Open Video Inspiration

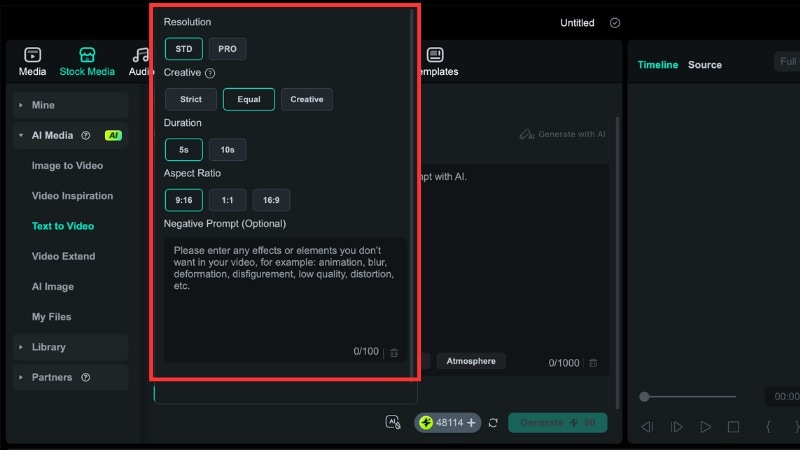point(72,196)
